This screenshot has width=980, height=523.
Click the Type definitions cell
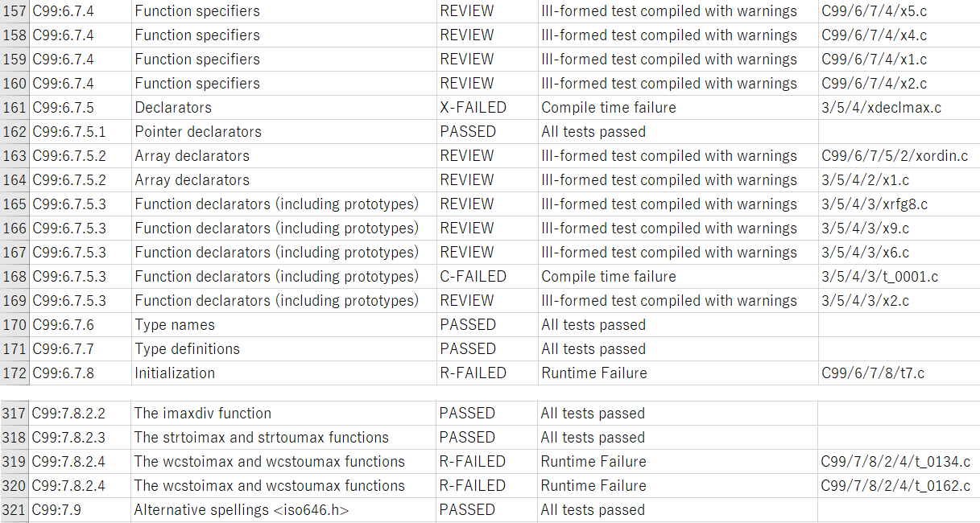(x=187, y=349)
